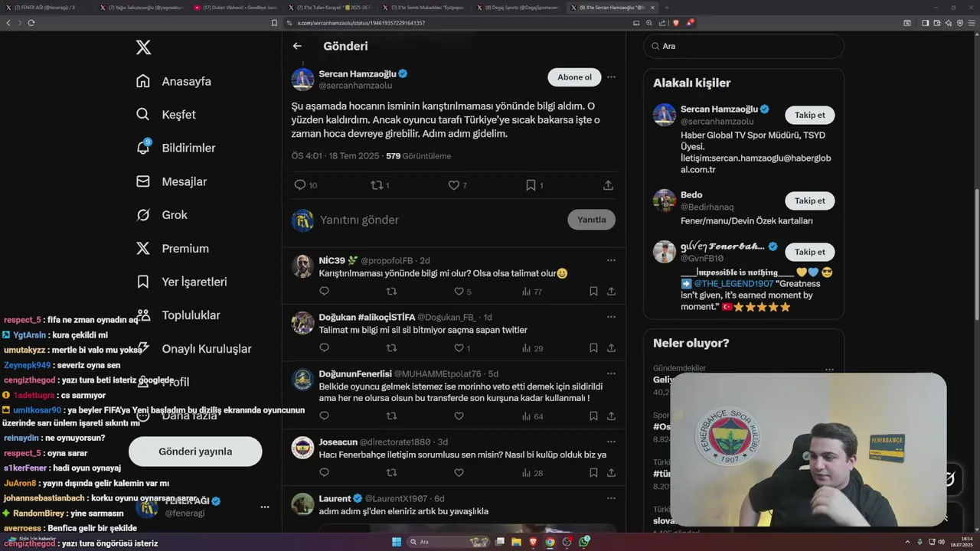This screenshot has height=551, width=980.
Task: Go back with Gönderi arrow
Action: click(x=297, y=46)
